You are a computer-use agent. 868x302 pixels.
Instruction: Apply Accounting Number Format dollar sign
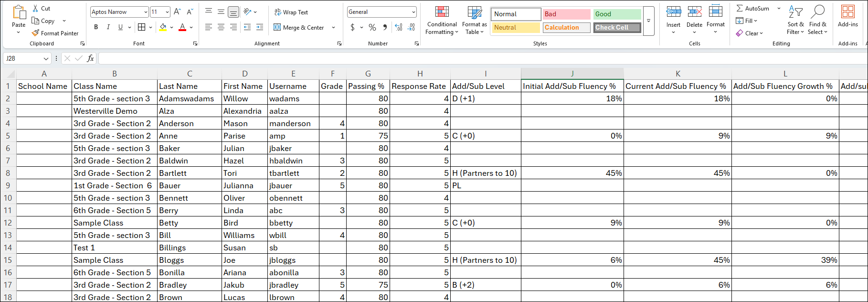click(353, 27)
